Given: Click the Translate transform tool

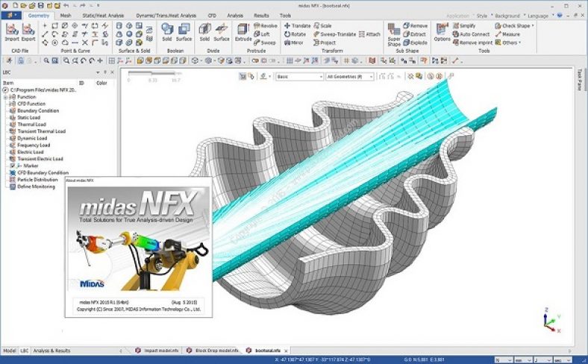Looking at the screenshot, I should pyautogui.click(x=298, y=26).
